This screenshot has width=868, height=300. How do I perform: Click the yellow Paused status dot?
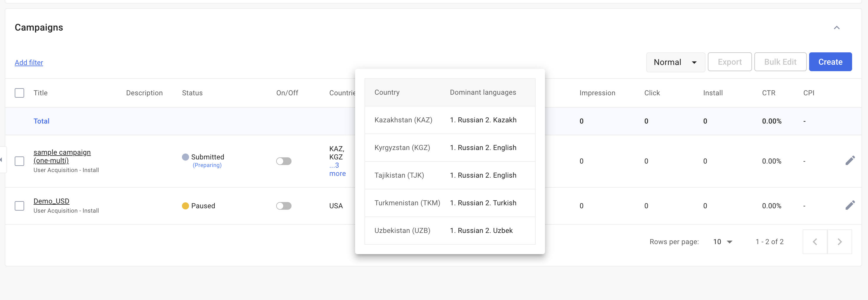pyautogui.click(x=185, y=206)
